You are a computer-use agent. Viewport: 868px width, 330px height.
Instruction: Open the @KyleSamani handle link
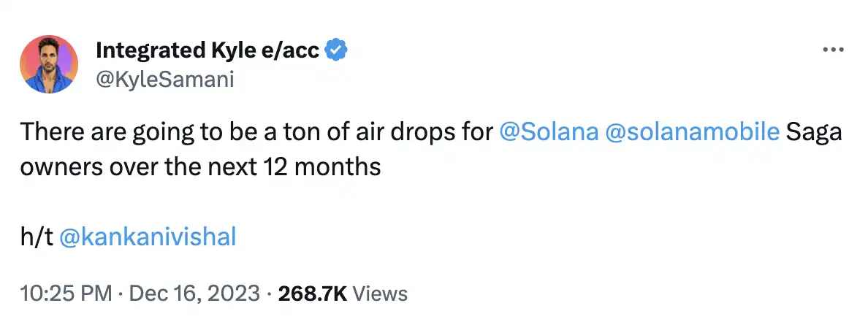pyautogui.click(x=165, y=78)
